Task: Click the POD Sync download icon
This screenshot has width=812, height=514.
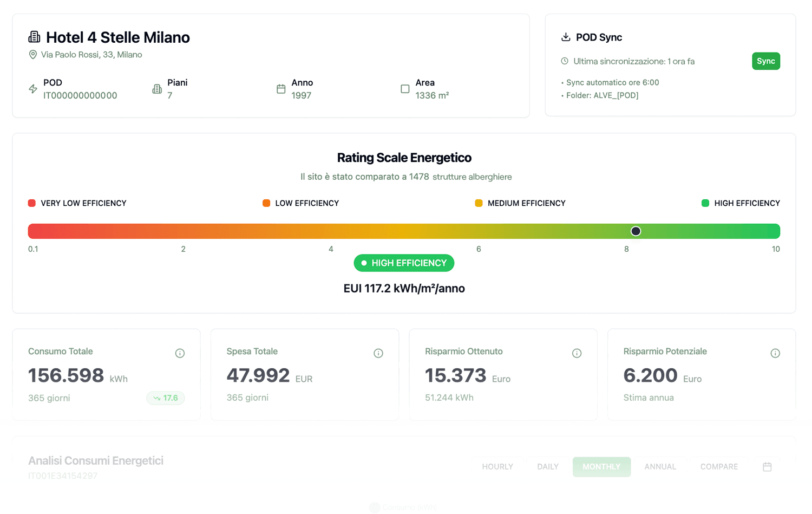Action: [566, 37]
